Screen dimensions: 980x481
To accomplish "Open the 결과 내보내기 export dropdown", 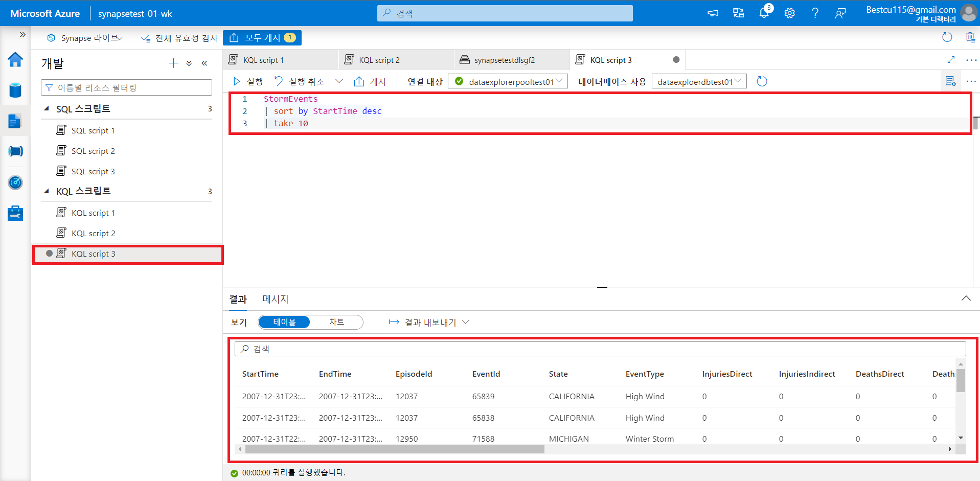I will 429,322.
